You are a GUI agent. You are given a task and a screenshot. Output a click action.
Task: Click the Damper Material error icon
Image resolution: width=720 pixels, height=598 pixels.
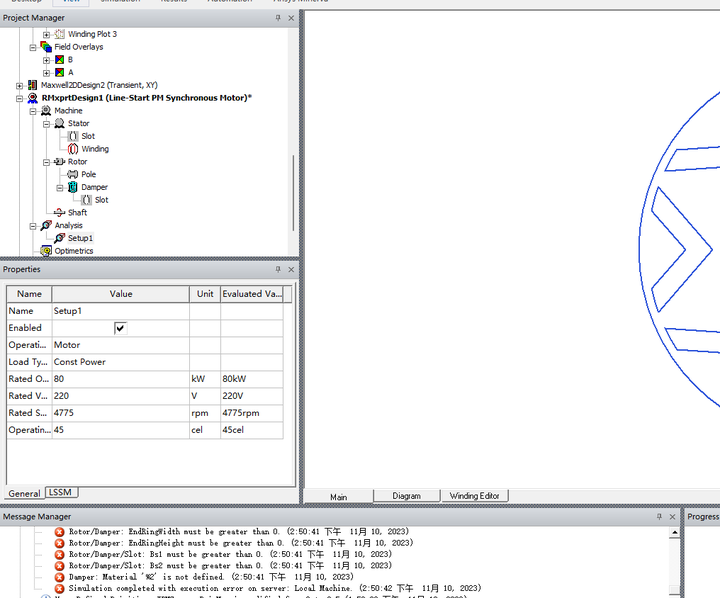click(60, 577)
